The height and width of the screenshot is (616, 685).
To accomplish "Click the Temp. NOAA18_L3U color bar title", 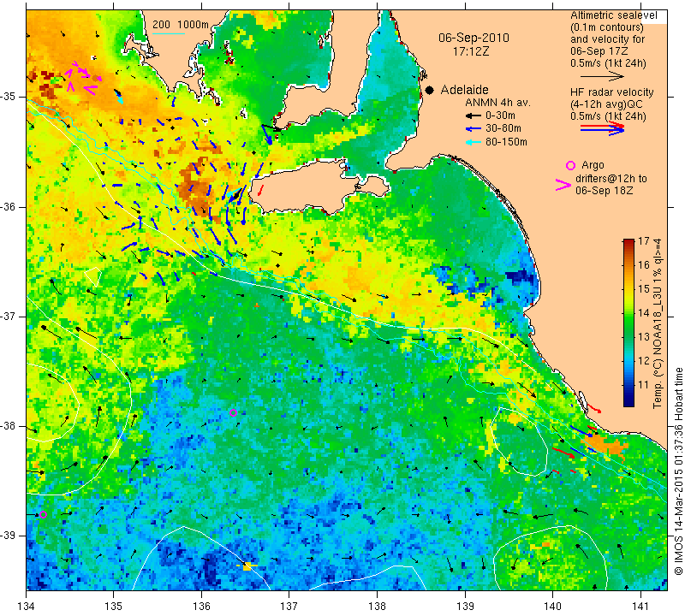I will pyautogui.click(x=657, y=323).
